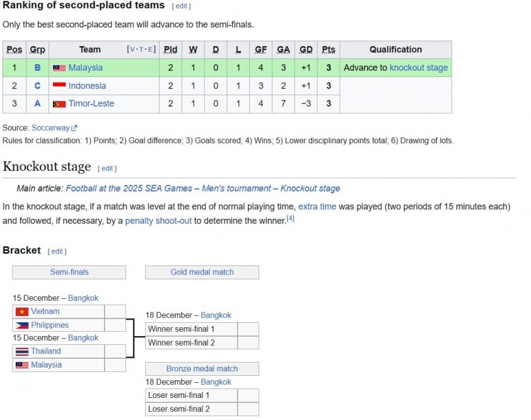The height and width of the screenshot is (420, 531).
Task: Edit the Ranking of second-placed teams section
Action: click(181, 6)
